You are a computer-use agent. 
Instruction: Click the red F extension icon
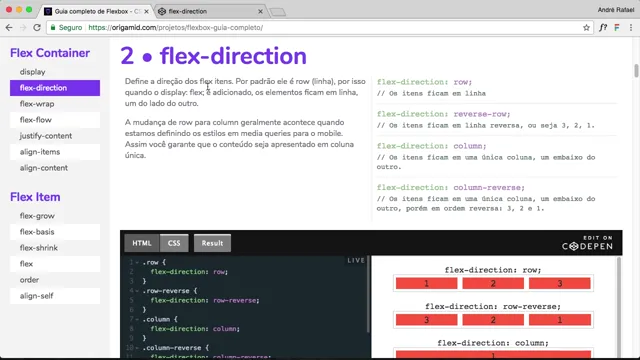click(x=617, y=27)
